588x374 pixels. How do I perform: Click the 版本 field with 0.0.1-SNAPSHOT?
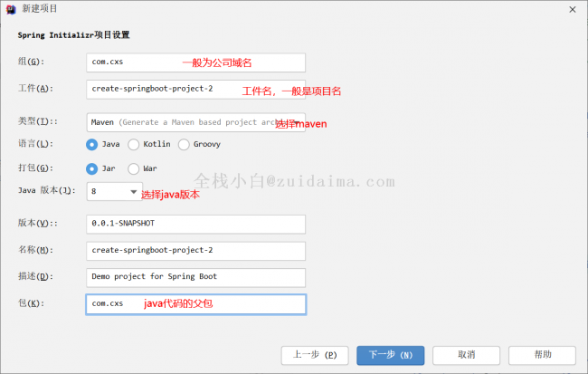click(196, 224)
